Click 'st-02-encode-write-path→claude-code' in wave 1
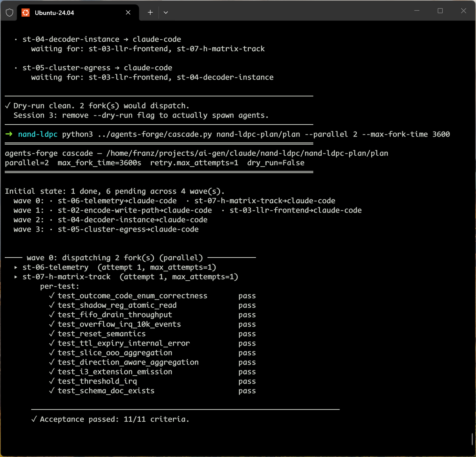Screen dimensions: 476x457 (135, 210)
